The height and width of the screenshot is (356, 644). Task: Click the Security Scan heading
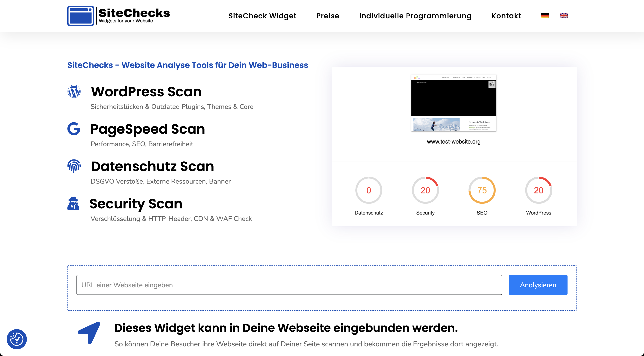136,204
